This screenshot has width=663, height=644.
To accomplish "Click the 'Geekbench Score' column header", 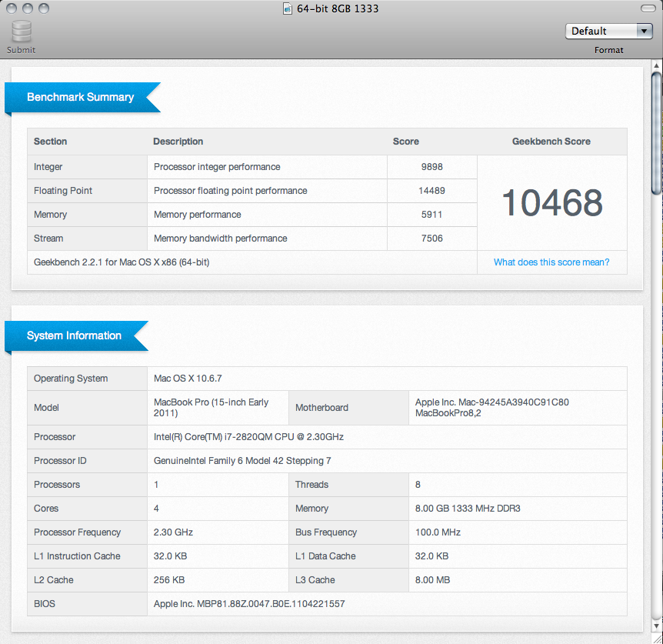I will [551, 142].
